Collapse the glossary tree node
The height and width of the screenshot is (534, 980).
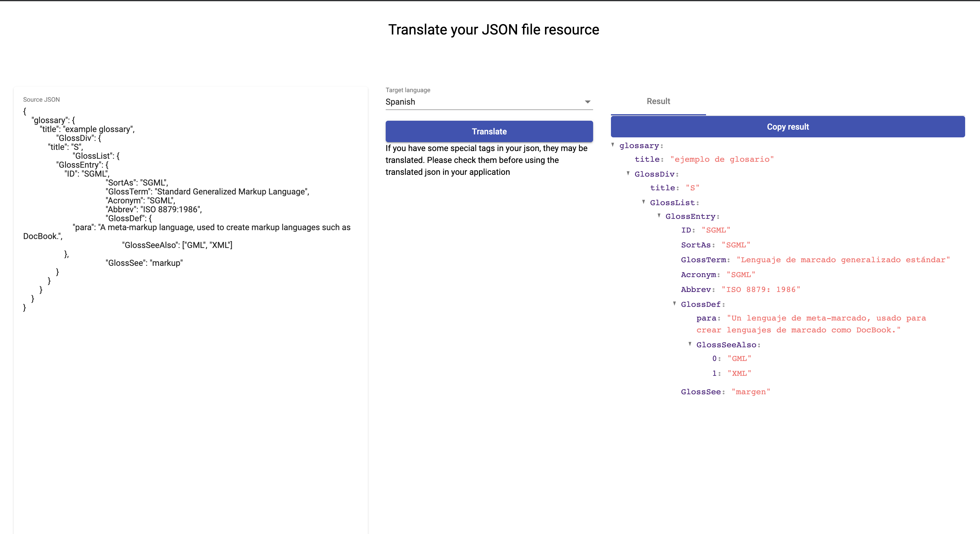612,145
